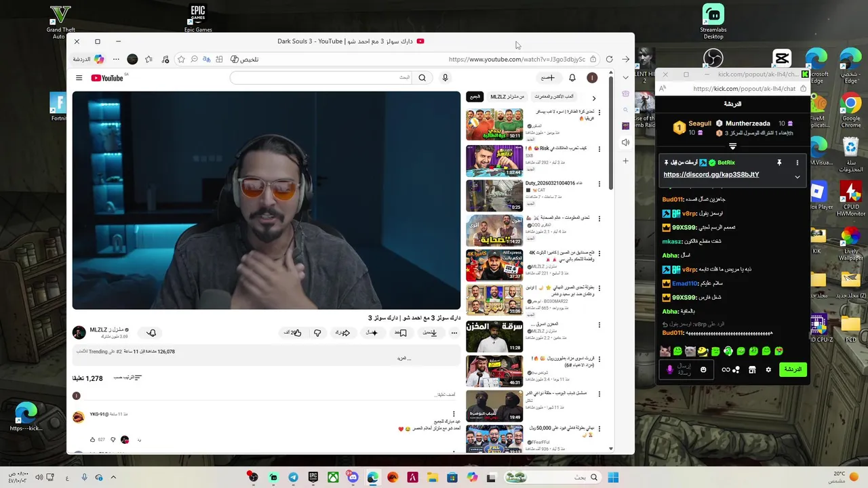The image size is (868, 488).
Task: Select the 'الجميع' (All) filter chip
Action: (x=475, y=97)
